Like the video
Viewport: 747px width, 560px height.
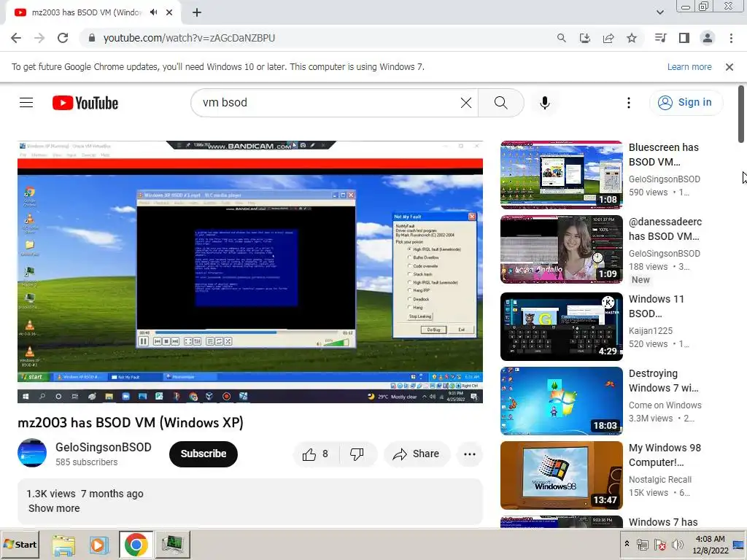(317, 454)
